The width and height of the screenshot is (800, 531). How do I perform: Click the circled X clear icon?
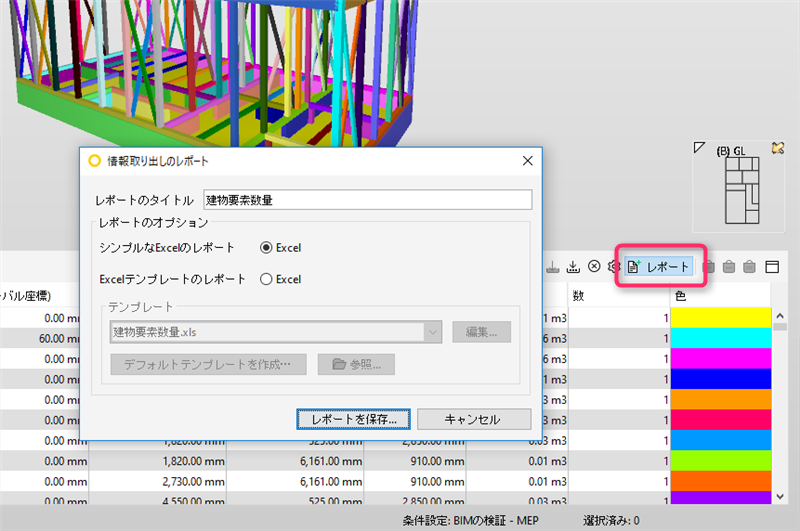tap(594, 266)
